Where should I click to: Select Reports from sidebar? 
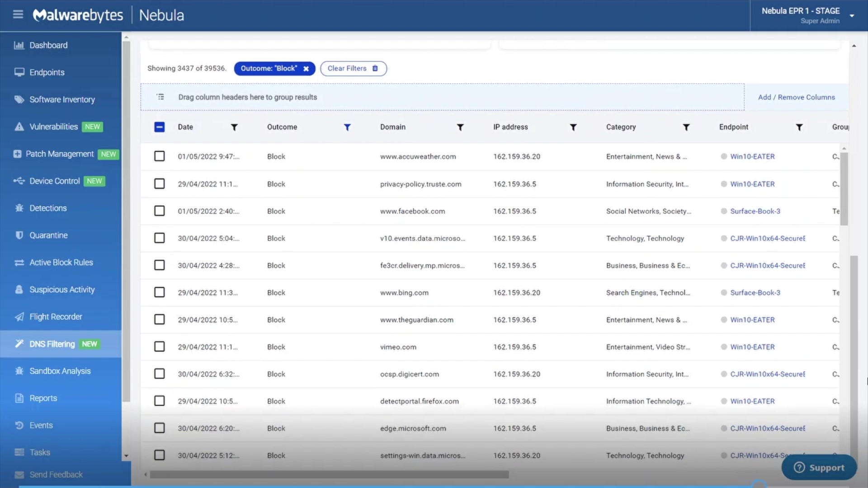[43, 398]
